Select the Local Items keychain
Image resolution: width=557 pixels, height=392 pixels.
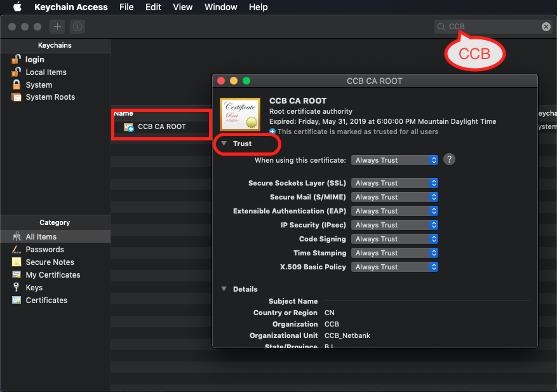click(55, 72)
